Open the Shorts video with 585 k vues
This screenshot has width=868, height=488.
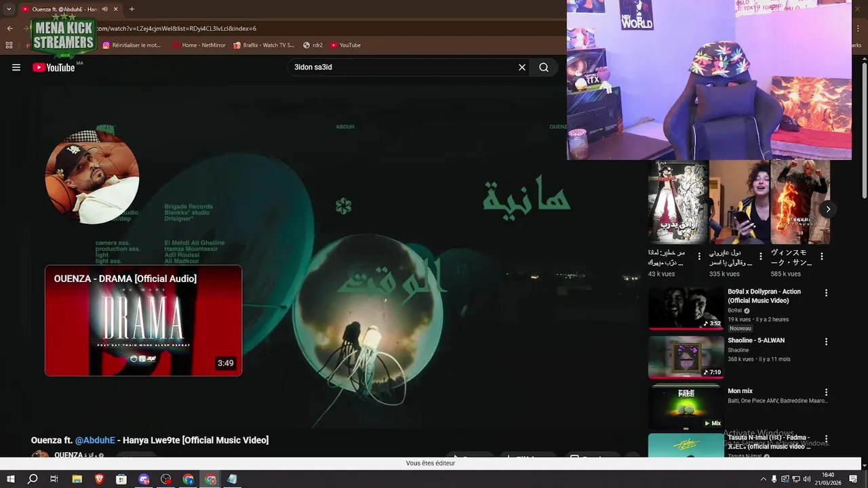[800, 201]
